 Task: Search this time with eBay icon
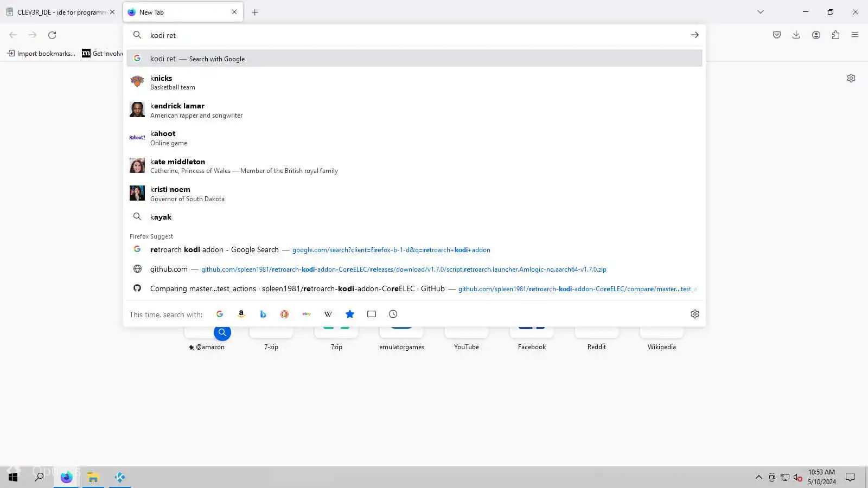(x=307, y=314)
